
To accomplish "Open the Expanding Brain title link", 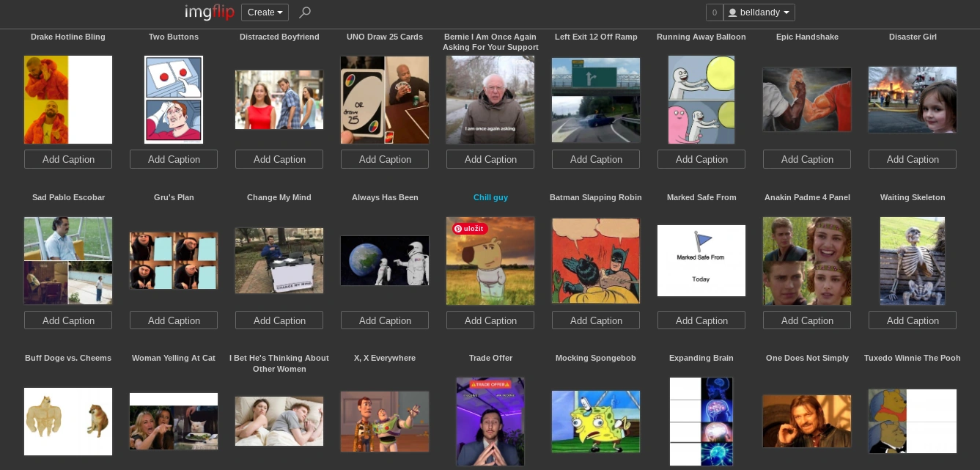I will click(701, 358).
